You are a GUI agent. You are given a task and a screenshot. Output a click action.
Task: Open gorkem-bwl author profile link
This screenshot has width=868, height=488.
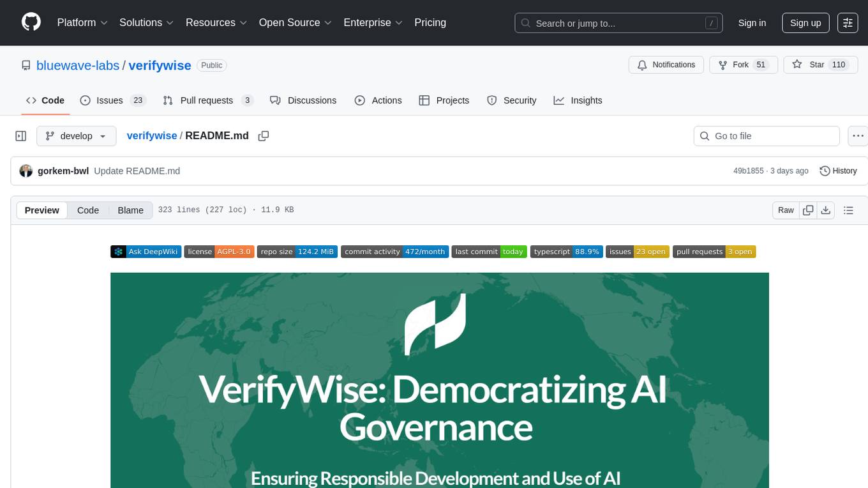click(x=63, y=171)
